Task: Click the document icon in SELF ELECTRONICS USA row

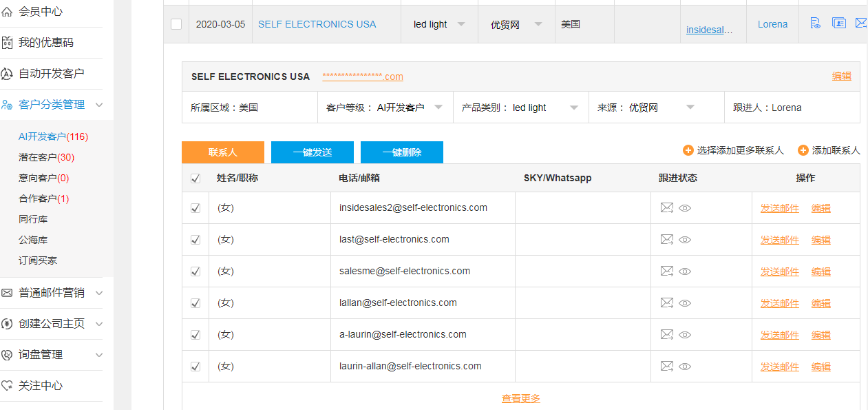Action: point(815,23)
